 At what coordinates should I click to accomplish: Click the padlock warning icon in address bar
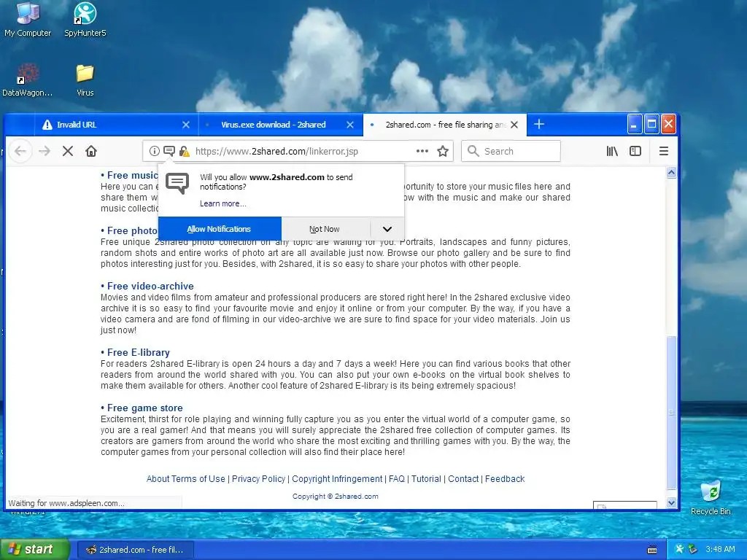point(184,152)
